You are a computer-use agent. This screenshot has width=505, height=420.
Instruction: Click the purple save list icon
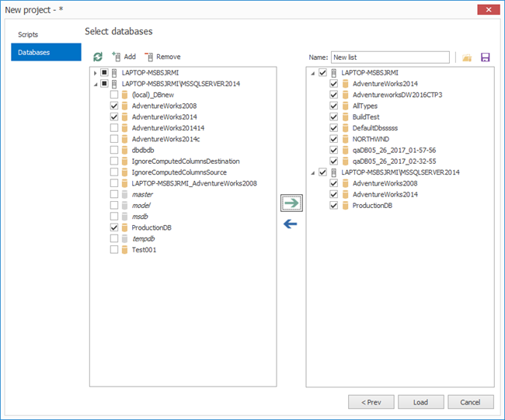tap(485, 57)
